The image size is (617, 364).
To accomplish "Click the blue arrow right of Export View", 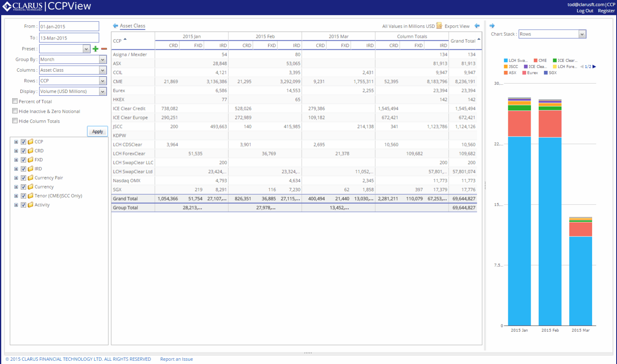I will (477, 26).
